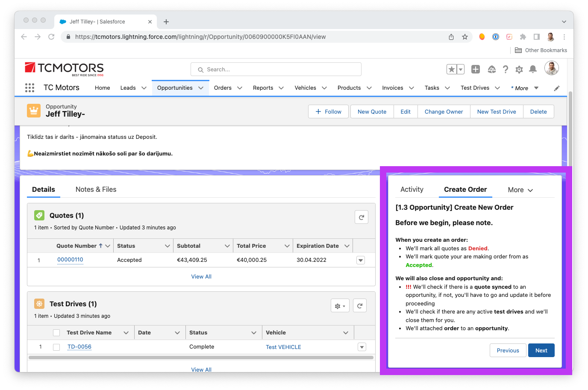Open the browser extensions puzzle icon
Viewport: 588px width, 390px height.
coord(523,37)
